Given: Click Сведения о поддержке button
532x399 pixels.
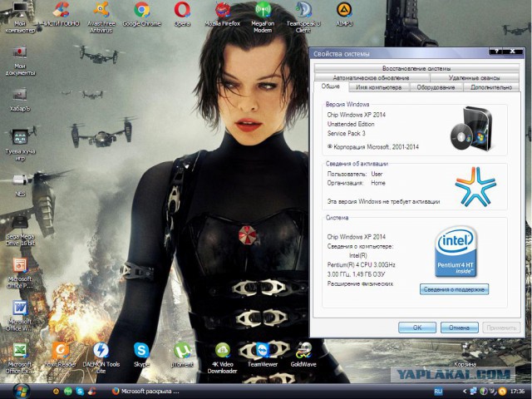Looking at the screenshot, I should 455,289.
